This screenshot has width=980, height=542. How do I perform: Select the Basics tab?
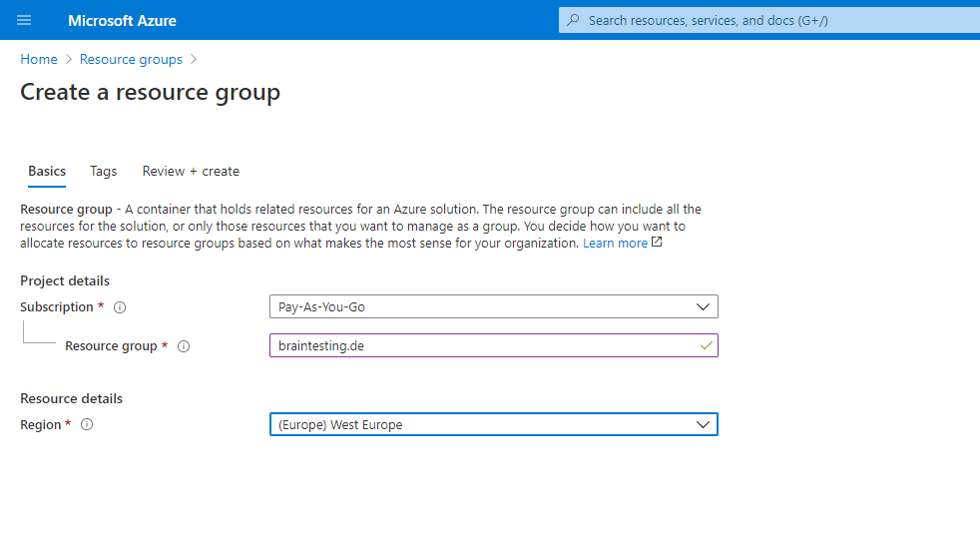47,172
